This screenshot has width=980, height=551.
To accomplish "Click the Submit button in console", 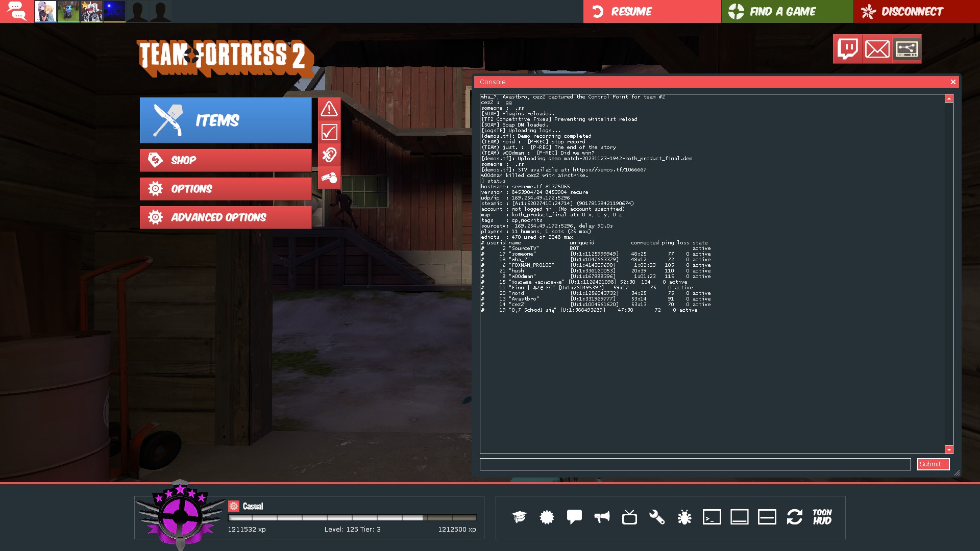I will pos(933,464).
